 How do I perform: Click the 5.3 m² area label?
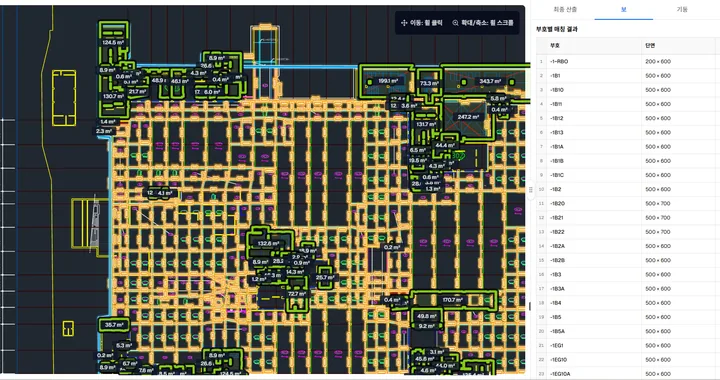click(124, 346)
